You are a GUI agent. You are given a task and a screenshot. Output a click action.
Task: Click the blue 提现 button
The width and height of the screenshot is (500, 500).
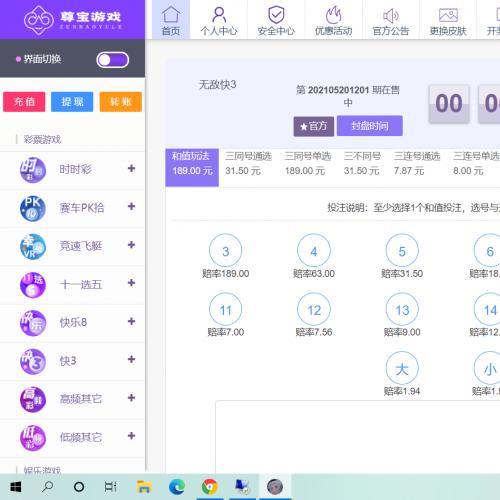[72, 102]
